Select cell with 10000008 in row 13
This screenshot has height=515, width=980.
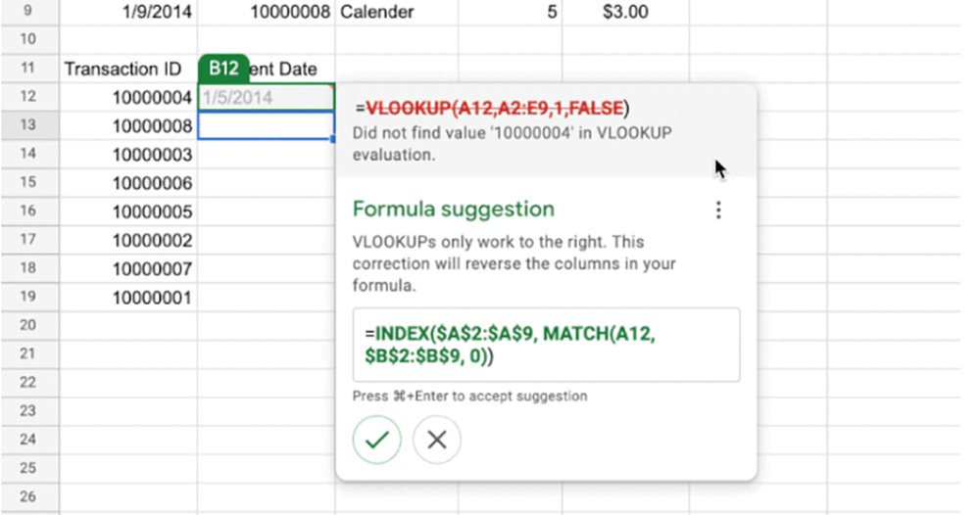tap(128, 125)
